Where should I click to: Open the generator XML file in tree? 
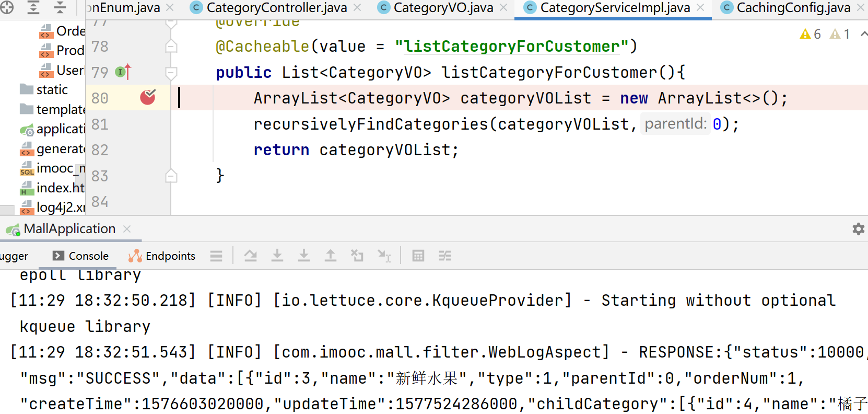click(52, 149)
